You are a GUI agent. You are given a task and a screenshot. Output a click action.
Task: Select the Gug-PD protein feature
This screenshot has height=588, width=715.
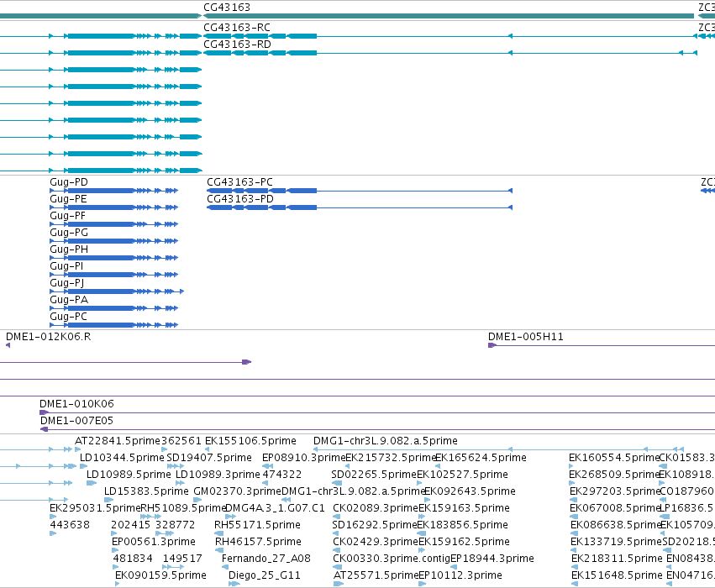click(x=113, y=191)
